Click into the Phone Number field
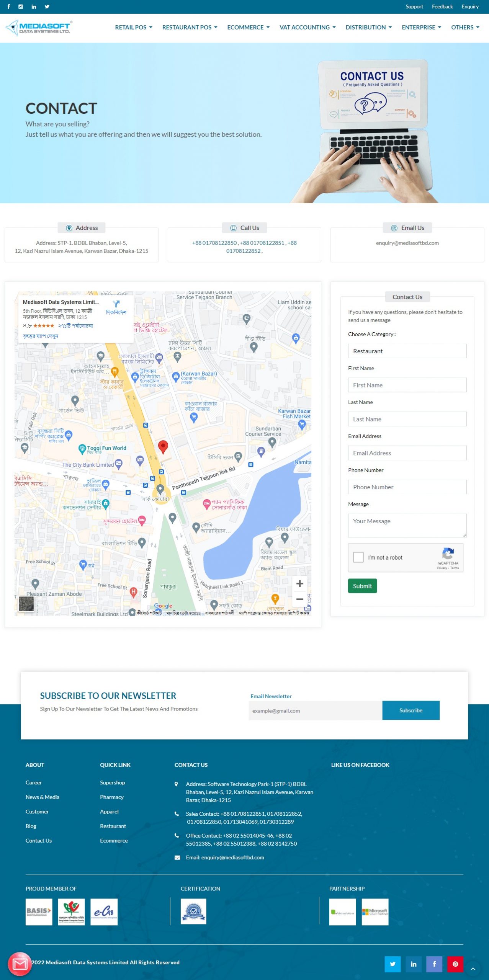Screen dimensions: 489x980 click(x=407, y=487)
